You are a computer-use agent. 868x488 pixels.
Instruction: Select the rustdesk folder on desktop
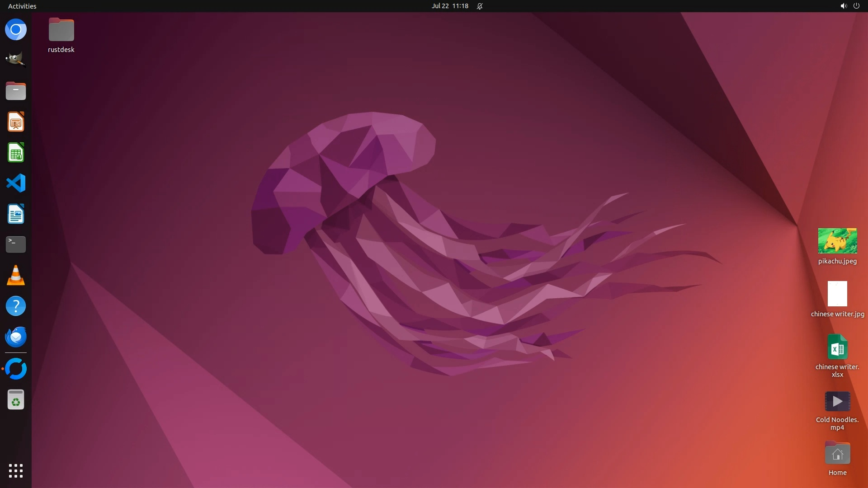pyautogui.click(x=61, y=30)
